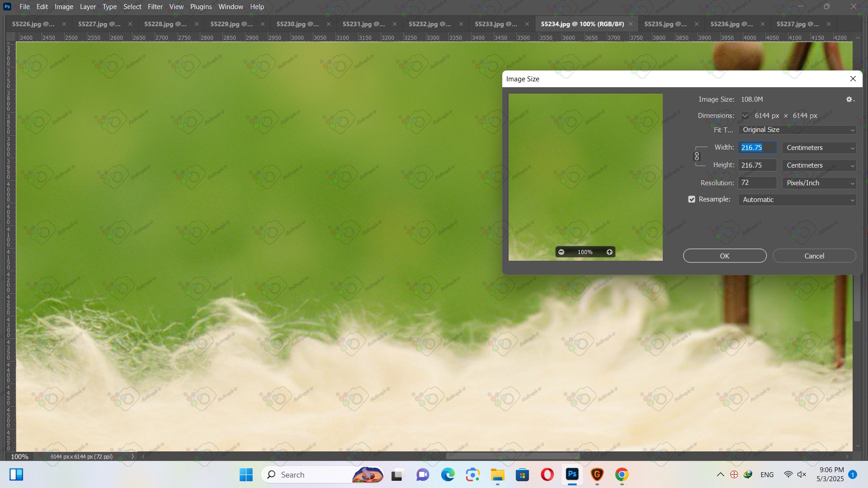Click the horizontal scrollbar thumb

coord(513,456)
